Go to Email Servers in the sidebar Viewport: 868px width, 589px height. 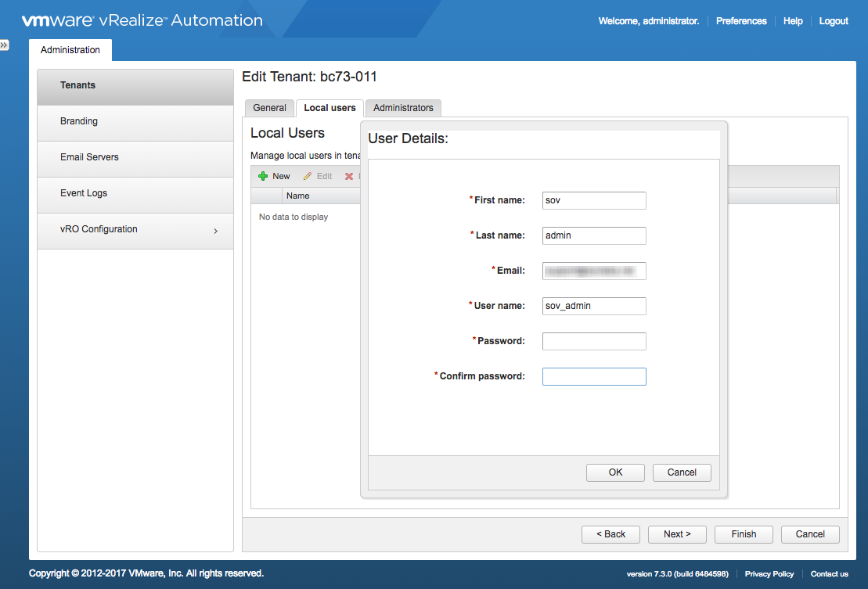point(135,159)
